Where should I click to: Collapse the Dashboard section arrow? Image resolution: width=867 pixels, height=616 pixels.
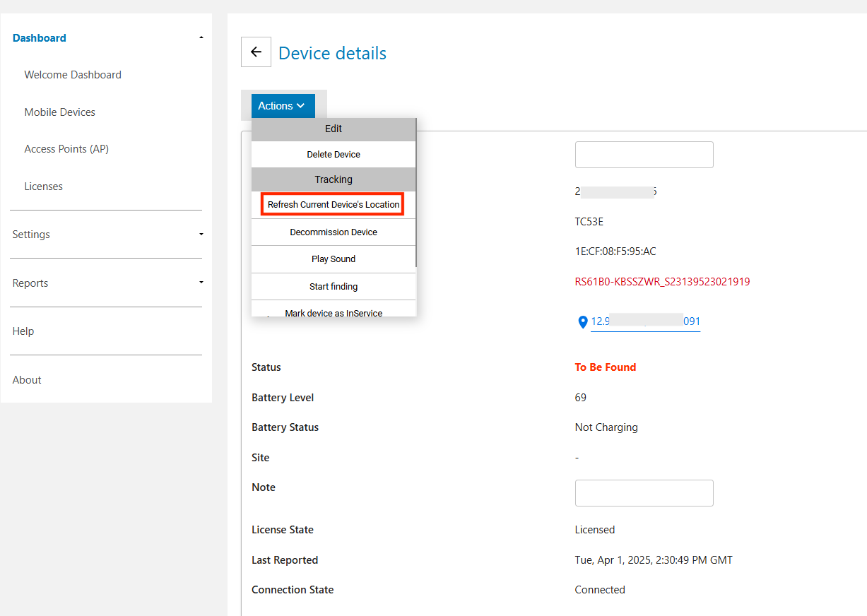(201, 38)
